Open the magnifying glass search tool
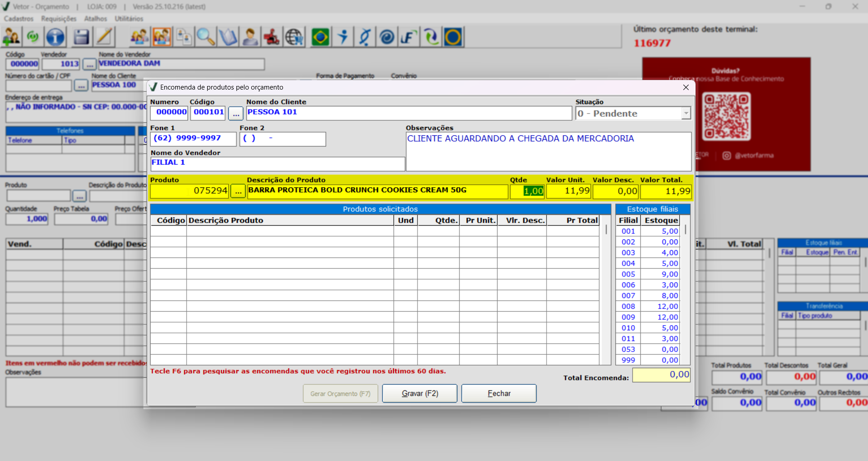The width and height of the screenshot is (868, 461). (x=206, y=37)
